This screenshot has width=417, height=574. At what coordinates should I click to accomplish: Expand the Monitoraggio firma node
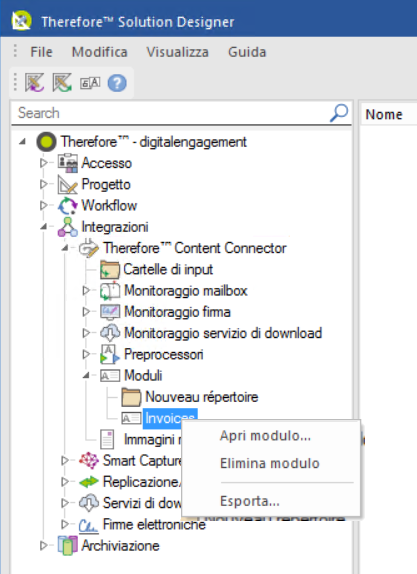(86, 312)
